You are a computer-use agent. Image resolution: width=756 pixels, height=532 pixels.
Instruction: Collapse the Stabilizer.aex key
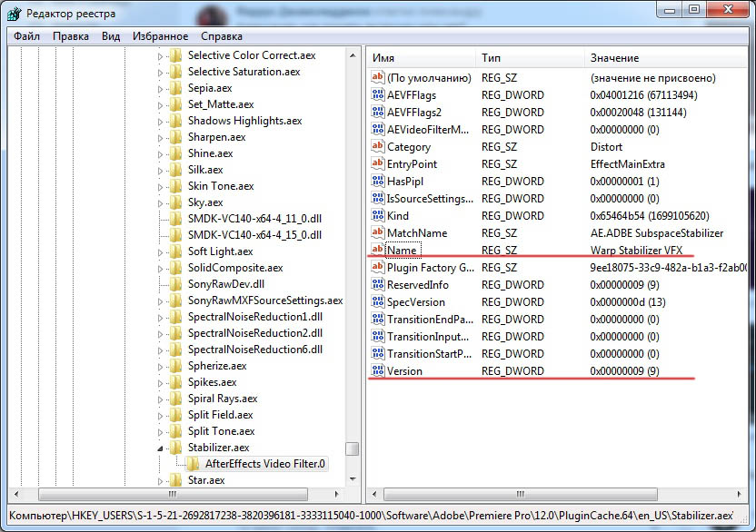[160, 448]
